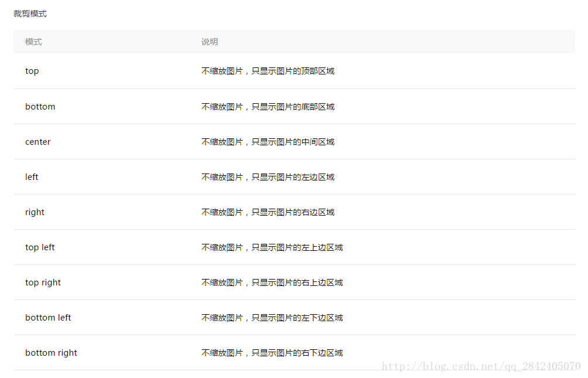The image size is (588, 378).
Task: Click the 'top' mode cell
Action: (x=32, y=71)
